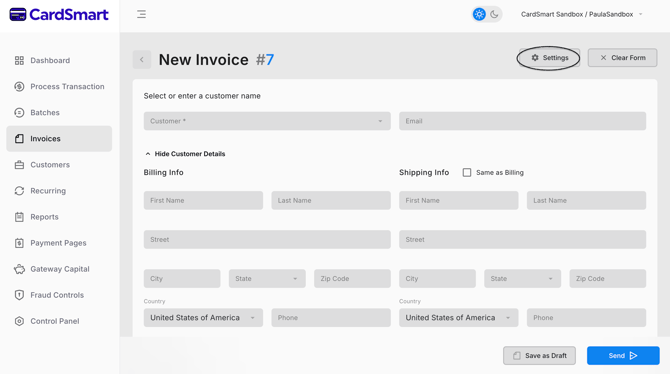Open Process Transaction menu item

point(59,86)
